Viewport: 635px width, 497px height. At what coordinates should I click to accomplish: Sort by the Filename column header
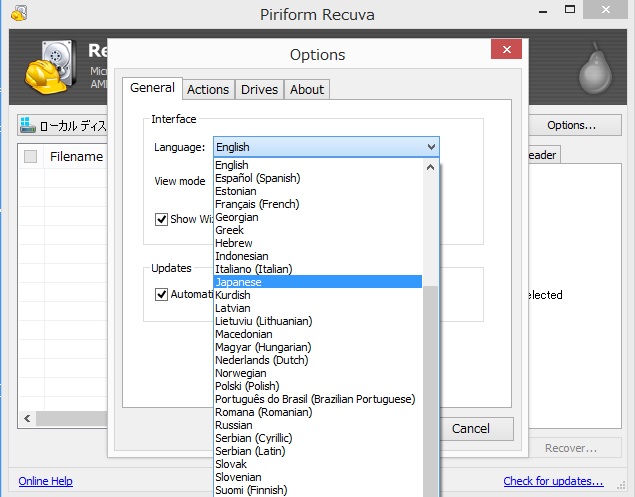point(76,156)
